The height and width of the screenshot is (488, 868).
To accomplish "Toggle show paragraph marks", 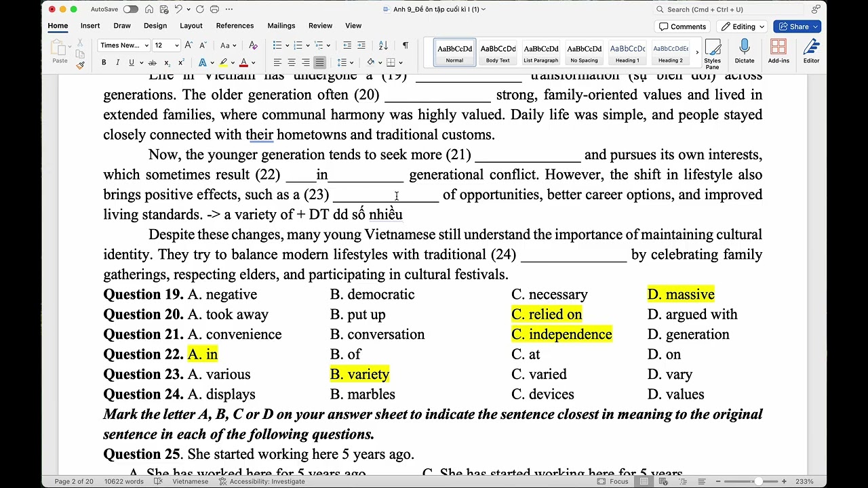I will pyautogui.click(x=406, y=45).
